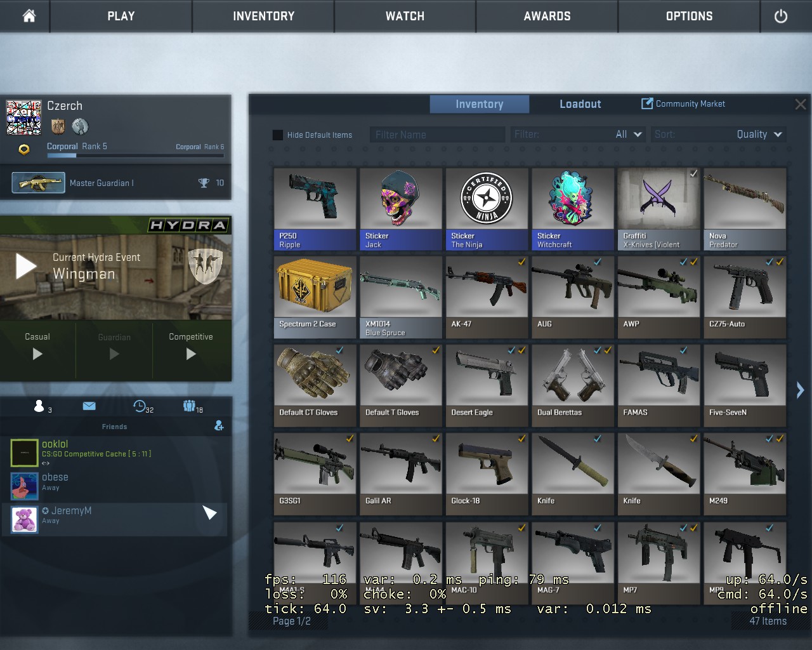Select the Five-SeveN item
The width and height of the screenshot is (812, 650).
(745, 385)
